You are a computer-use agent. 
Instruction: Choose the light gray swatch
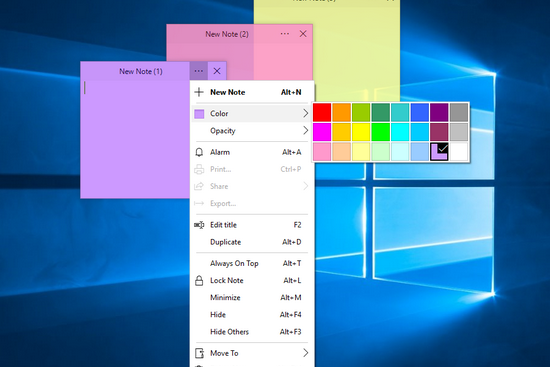tap(459, 132)
